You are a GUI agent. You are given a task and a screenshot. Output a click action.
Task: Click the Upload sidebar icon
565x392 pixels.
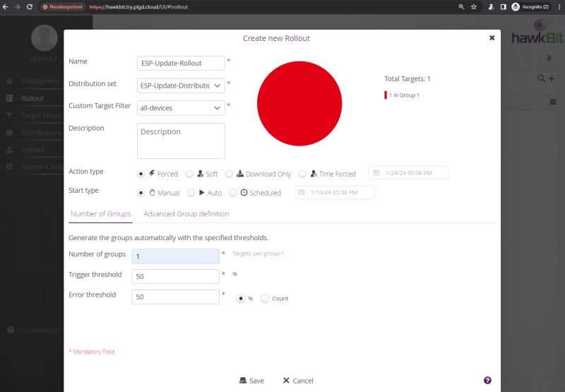pyautogui.click(x=10, y=150)
